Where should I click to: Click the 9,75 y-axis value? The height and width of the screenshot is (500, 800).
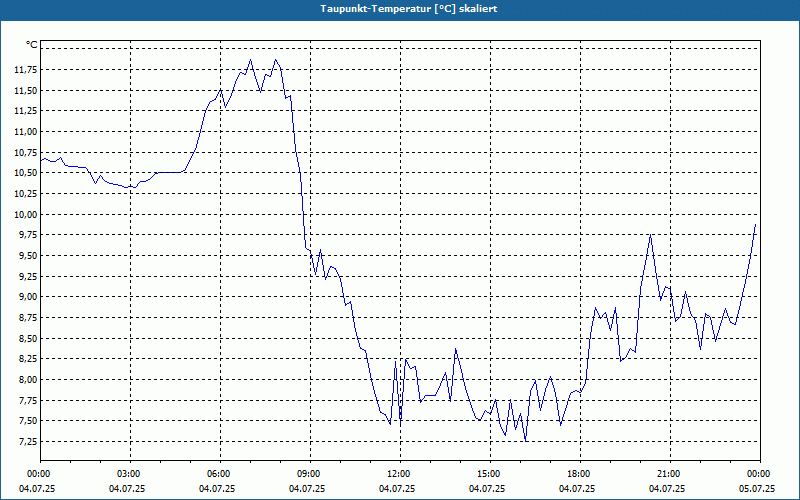pos(28,235)
